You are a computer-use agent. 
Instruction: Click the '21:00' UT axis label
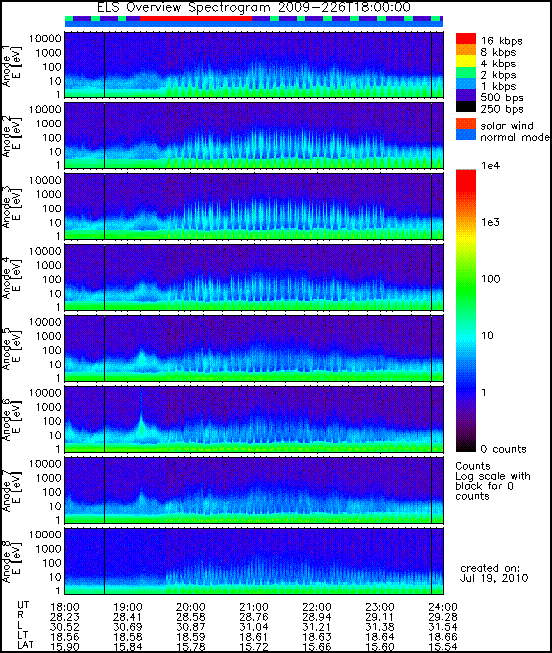pyautogui.click(x=254, y=607)
